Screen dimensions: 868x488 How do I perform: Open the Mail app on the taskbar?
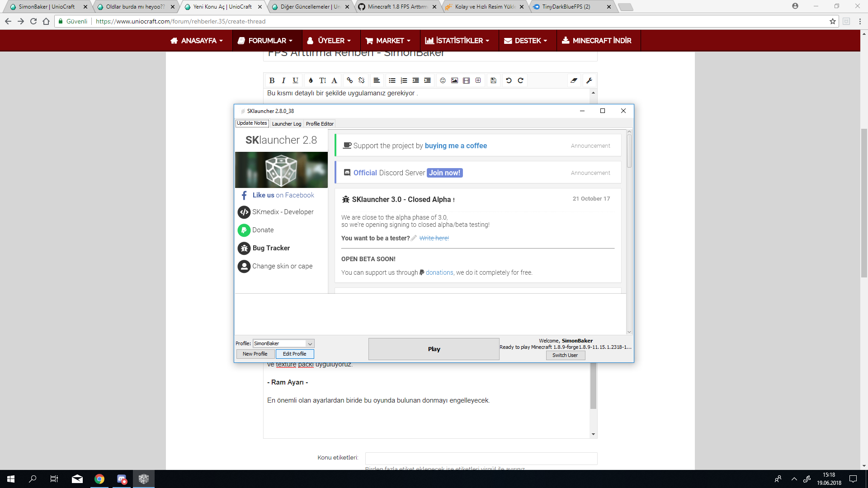pos(77,479)
